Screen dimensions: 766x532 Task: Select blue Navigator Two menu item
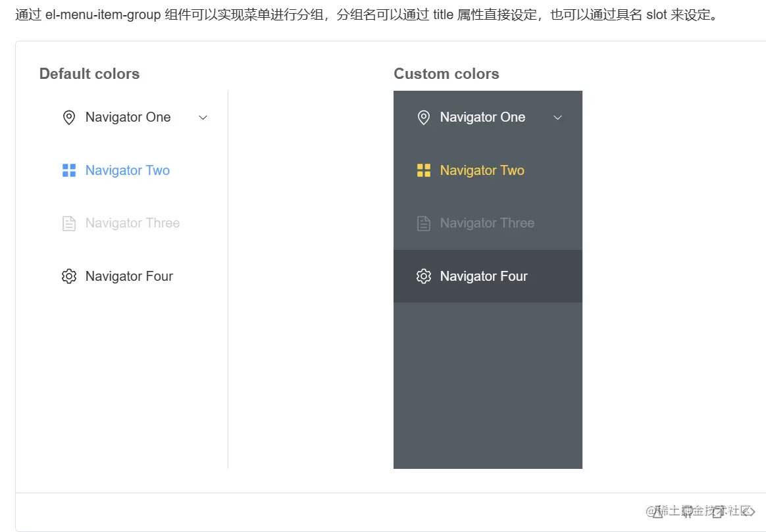coord(134,170)
